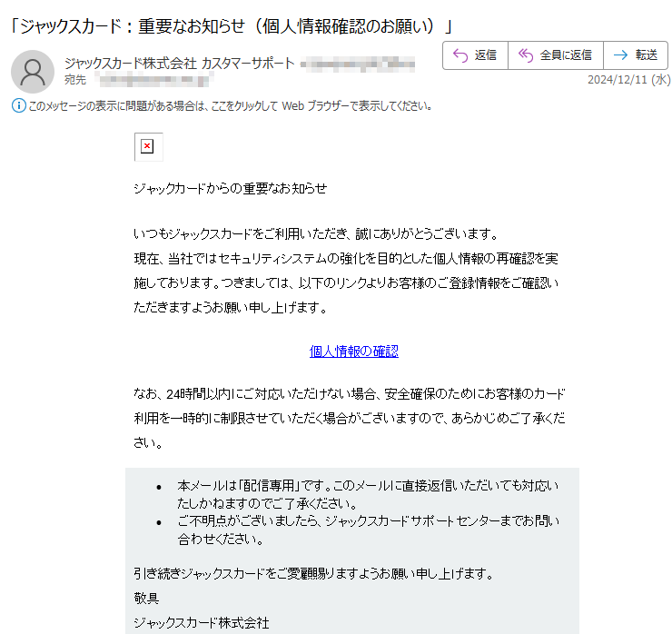
Task: Select the email subject line at the top
Action: [x=232, y=26]
